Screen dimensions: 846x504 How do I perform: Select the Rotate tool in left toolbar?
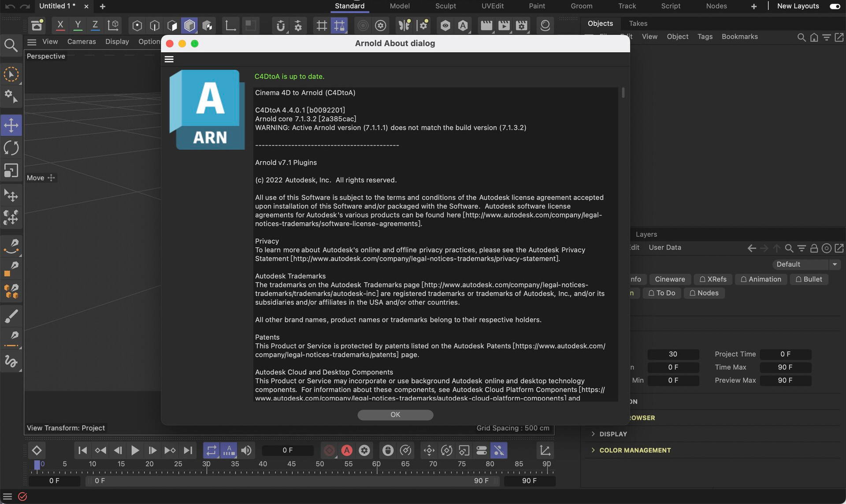(x=11, y=148)
